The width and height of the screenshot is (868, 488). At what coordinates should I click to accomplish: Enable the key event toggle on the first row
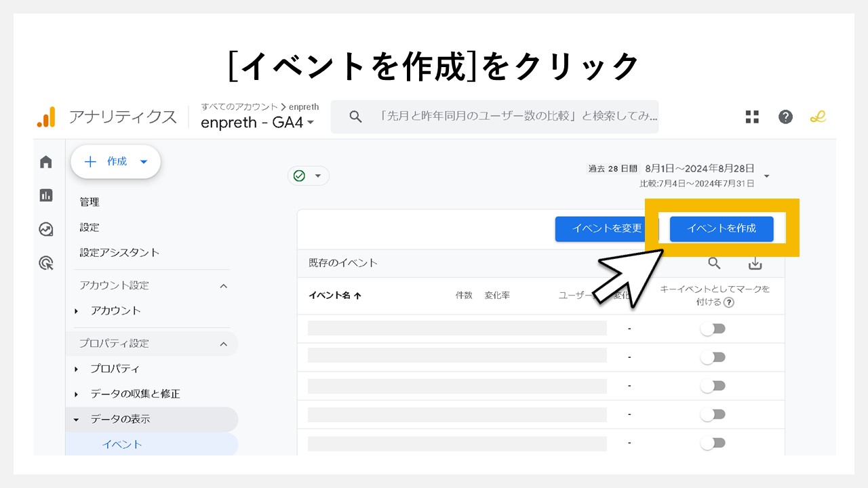click(x=713, y=328)
